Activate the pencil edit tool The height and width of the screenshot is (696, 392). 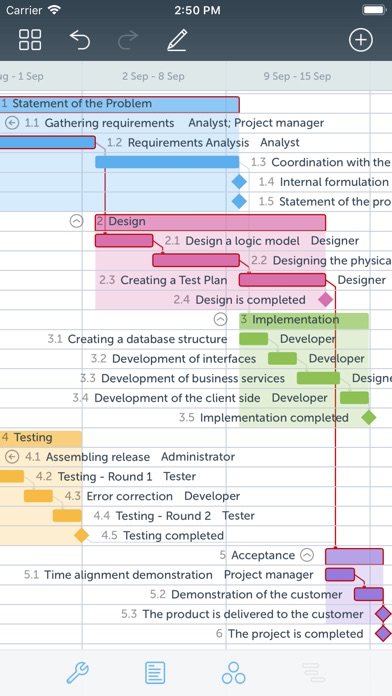tap(177, 40)
